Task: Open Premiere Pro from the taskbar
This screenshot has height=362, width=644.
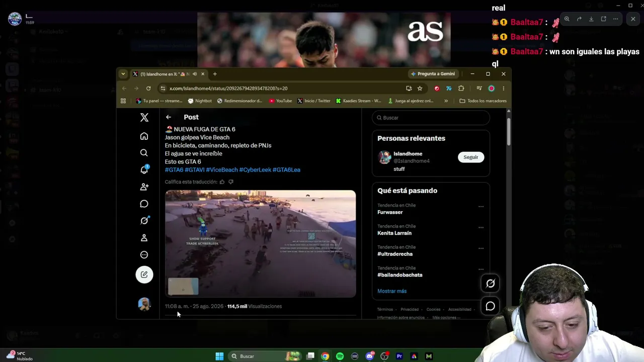Action: [x=399, y=356]
